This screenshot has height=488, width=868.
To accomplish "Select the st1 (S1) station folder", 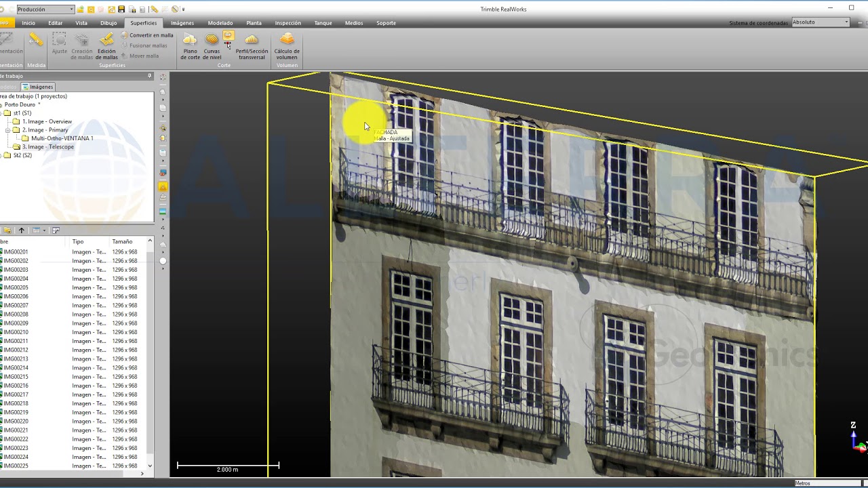I will (x=22, y=113).
